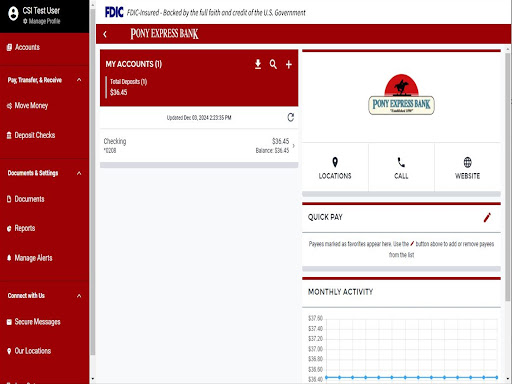
Task: Click the Call button
Action: (x=401, y=168)
